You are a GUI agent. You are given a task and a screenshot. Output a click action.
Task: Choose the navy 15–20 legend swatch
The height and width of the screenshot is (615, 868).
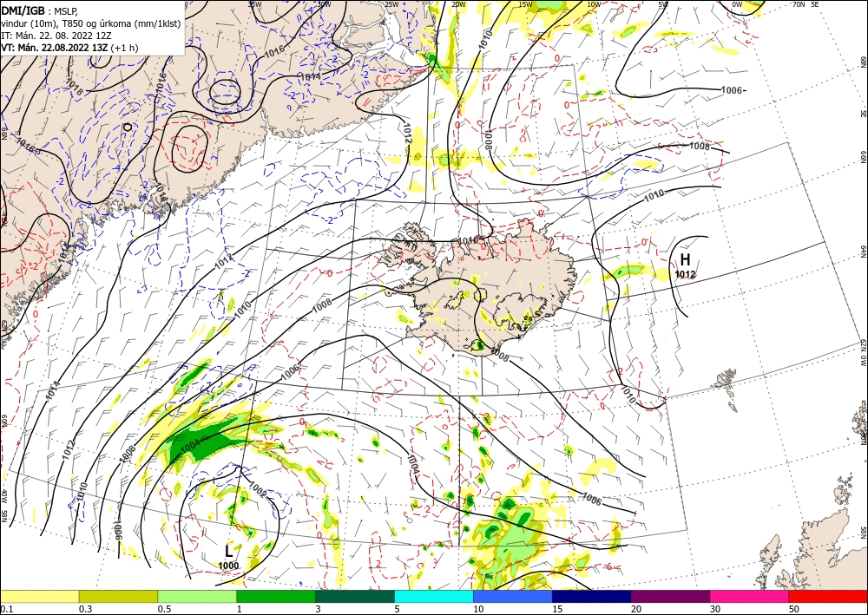click(592, 596)
